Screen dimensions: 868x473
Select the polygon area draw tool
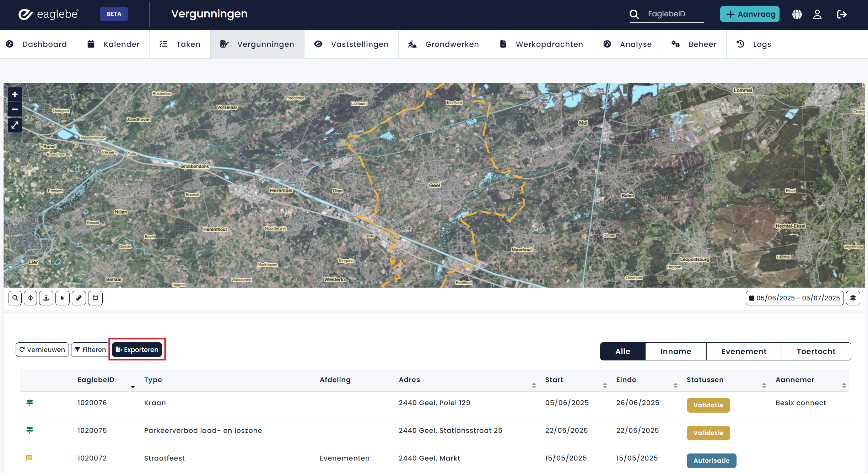pos(95,298)
